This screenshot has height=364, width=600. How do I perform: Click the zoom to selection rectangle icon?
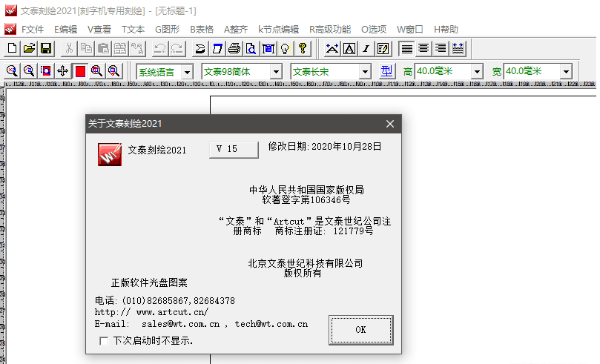pos(46,70)
